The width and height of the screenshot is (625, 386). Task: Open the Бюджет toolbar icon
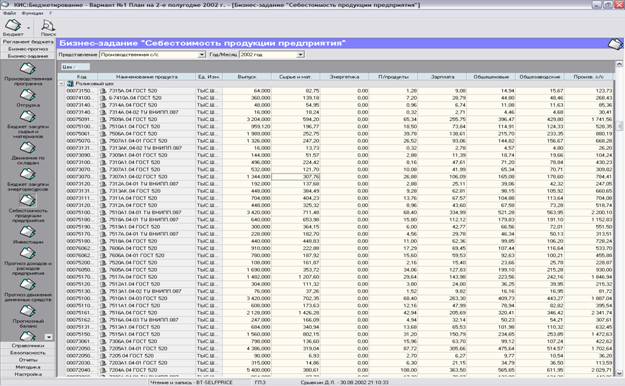pos(13,28)
